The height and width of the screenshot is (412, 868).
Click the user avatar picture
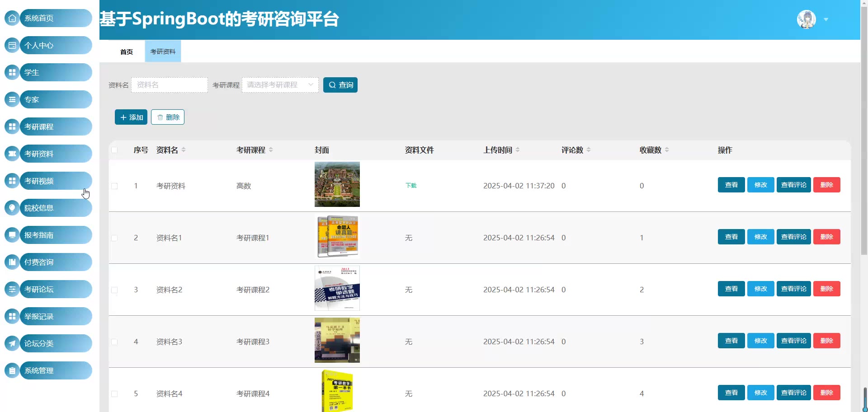point(807,19)
